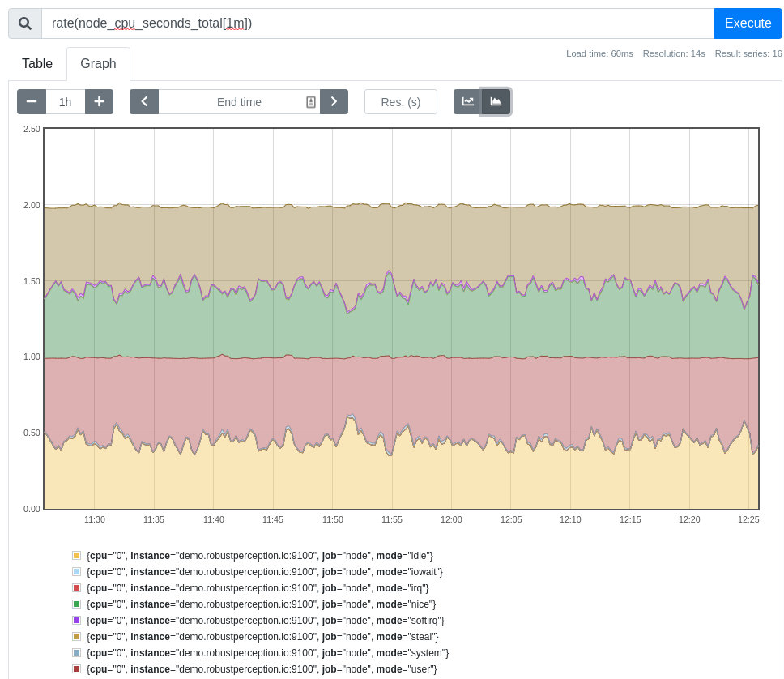Select the mode="iowait" legend series
This screenshot has width=784, height=679.
click(x=265, y=571)
